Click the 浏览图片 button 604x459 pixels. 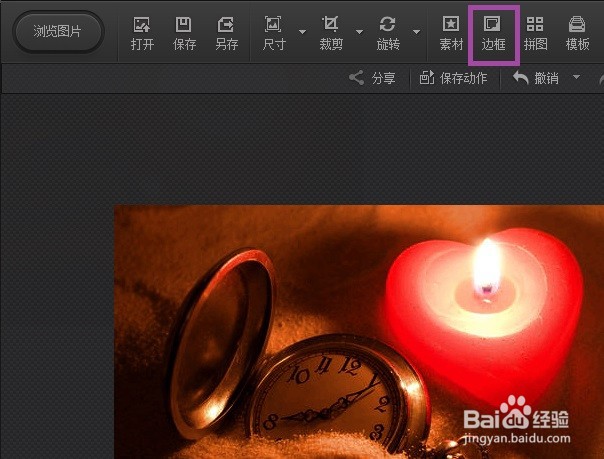(x=58, y=32)
